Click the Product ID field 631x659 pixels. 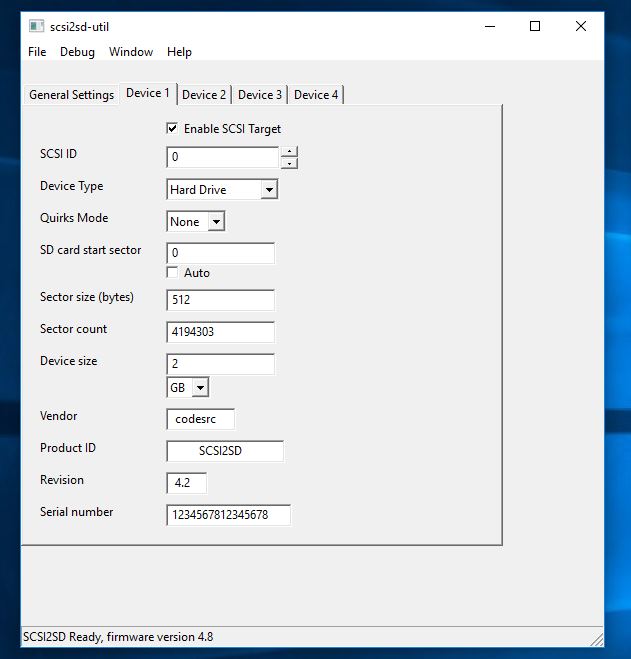tap(225, 451)
